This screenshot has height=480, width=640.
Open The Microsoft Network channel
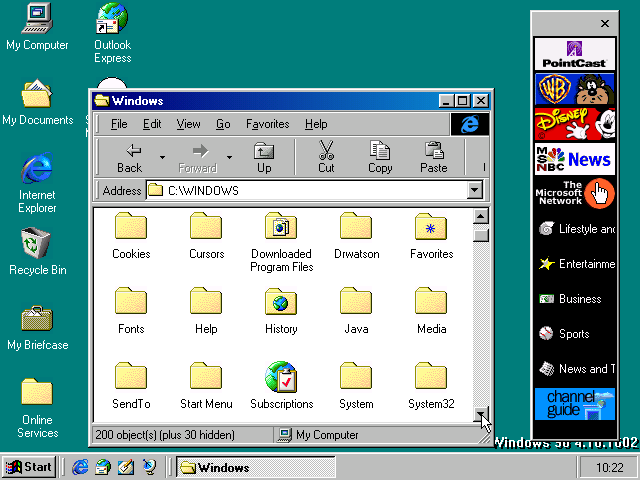tap(574, 193)
